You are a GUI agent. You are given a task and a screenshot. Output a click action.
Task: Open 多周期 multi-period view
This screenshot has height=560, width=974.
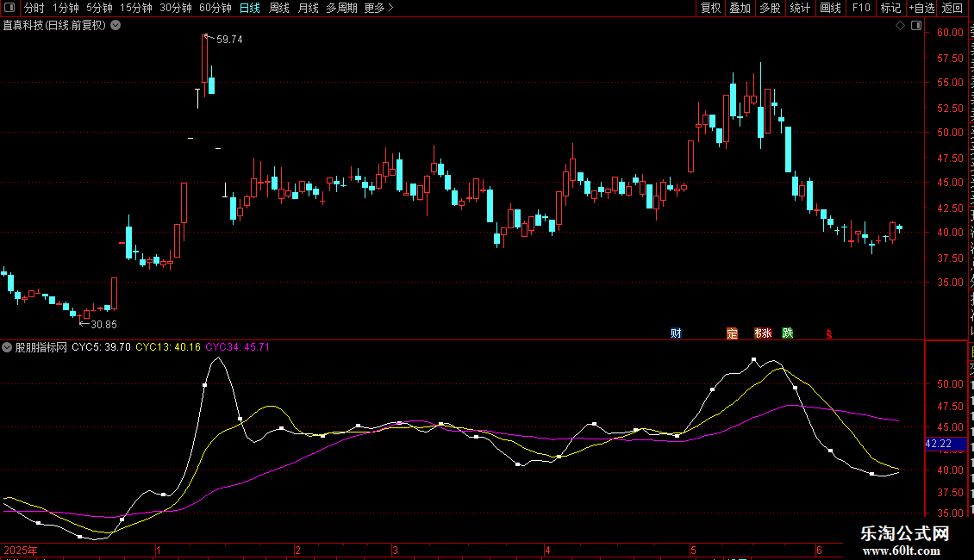click(341, 8)
